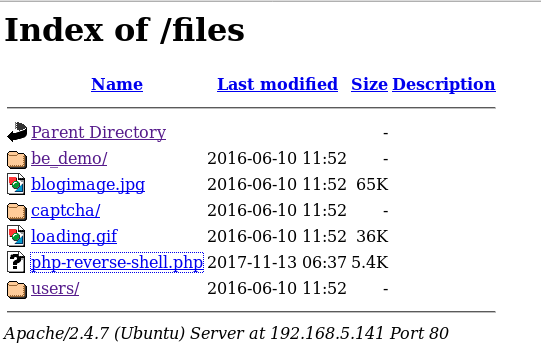Sort listing by Size column
Screen dimensions: 541x360
tap(369, 84)
